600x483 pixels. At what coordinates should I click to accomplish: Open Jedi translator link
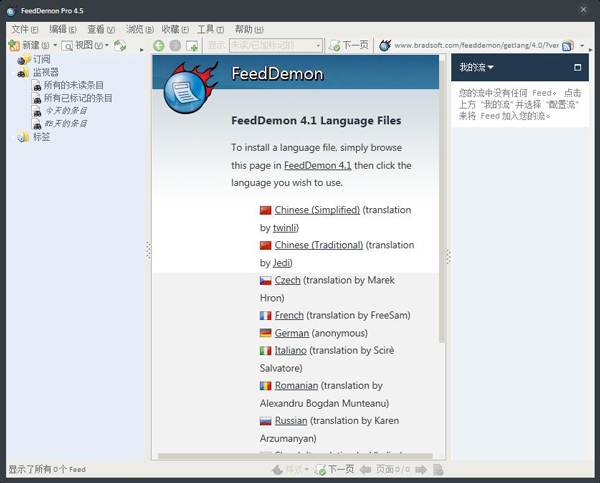[x=281, y=263]
